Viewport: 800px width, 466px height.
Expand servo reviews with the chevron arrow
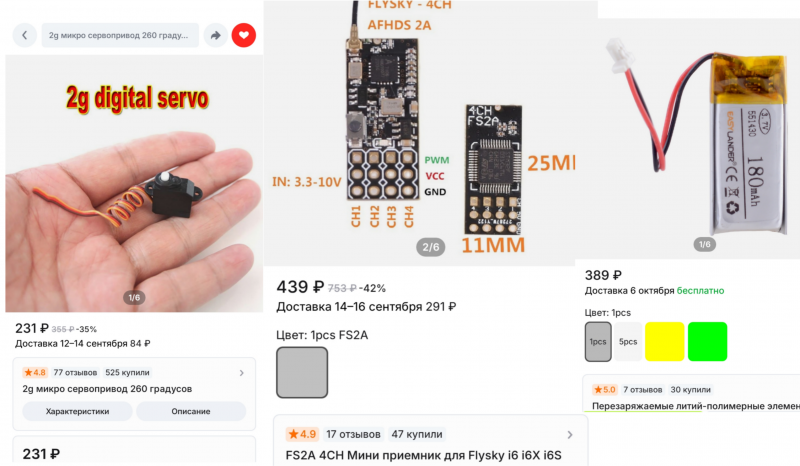pos(242,373)
